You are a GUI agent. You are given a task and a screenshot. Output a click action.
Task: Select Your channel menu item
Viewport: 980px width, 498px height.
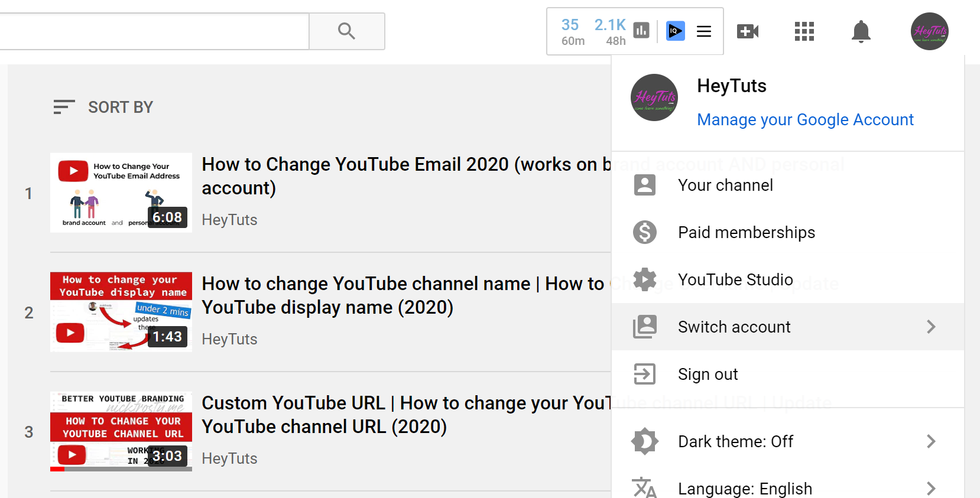point(788,185)
